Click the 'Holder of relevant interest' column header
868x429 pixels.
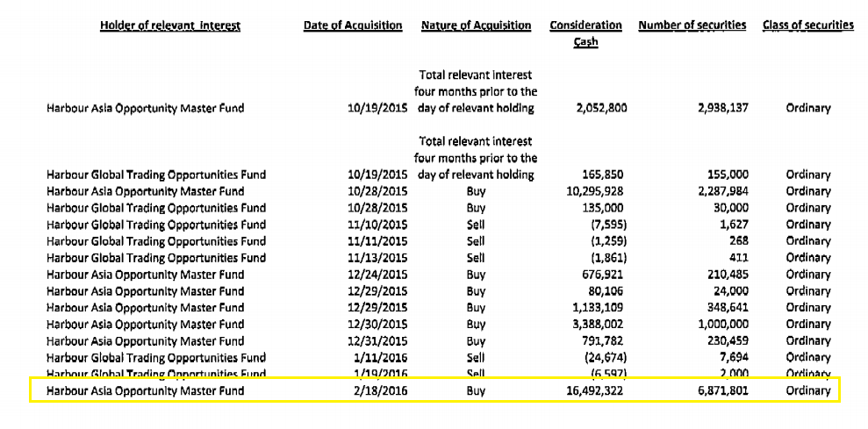[170, 26]
